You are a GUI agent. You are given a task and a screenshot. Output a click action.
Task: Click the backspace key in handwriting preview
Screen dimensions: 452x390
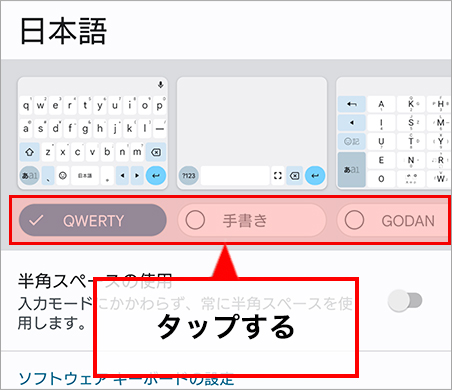295,175
